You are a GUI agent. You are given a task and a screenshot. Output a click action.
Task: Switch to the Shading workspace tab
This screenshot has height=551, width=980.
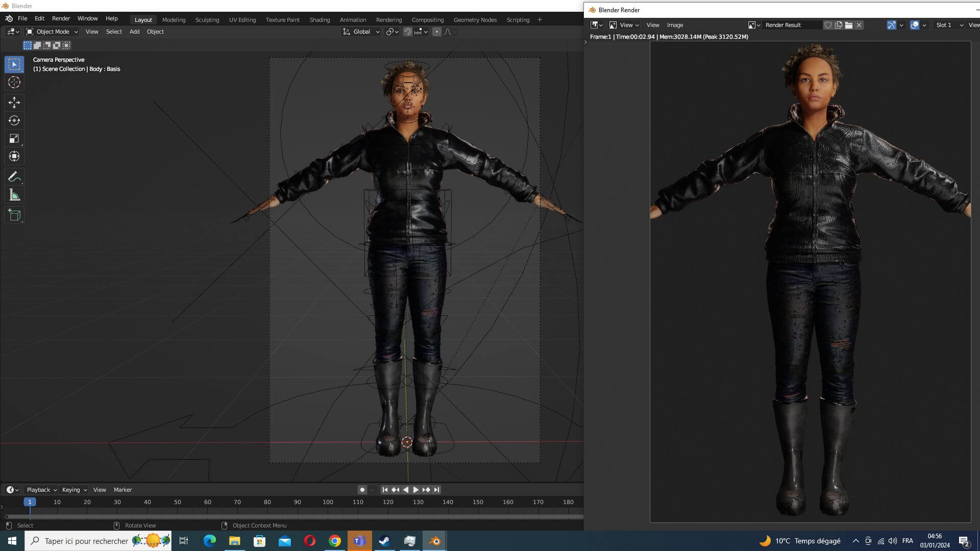(x=320, y=20)
